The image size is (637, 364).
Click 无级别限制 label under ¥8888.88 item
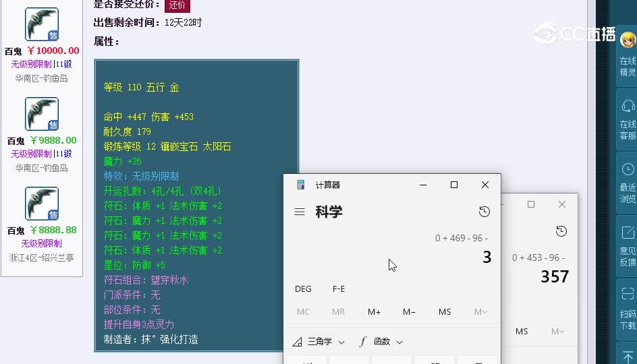point(41,243)
